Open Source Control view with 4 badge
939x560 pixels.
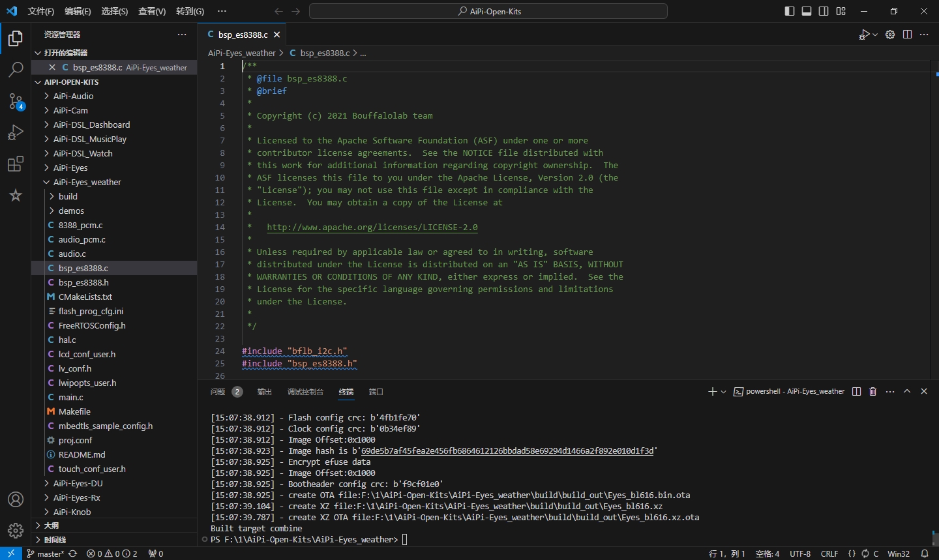tap(16, 101)
